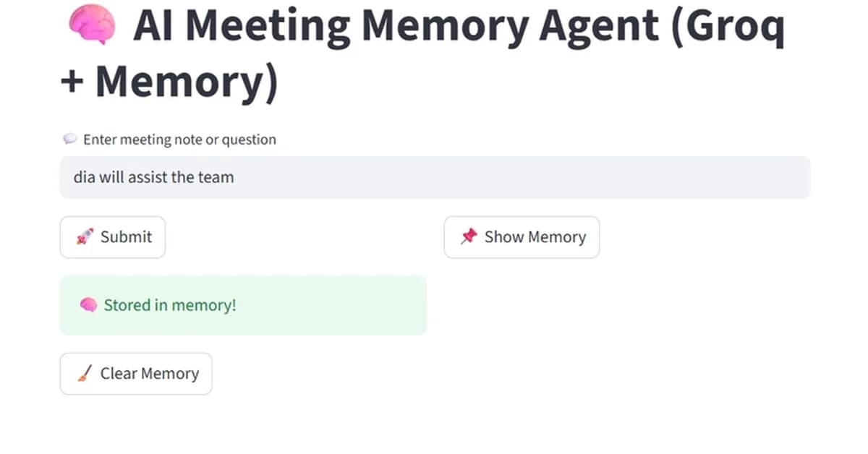This screenshot has height=454, width=868.
Task: Click the label Enter meeting note or question
Action: click(179, 139)
